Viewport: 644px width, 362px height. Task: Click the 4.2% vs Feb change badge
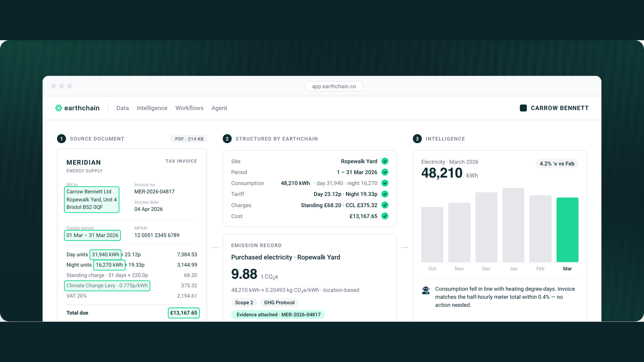pyautogui.click(x=557, y=164)
